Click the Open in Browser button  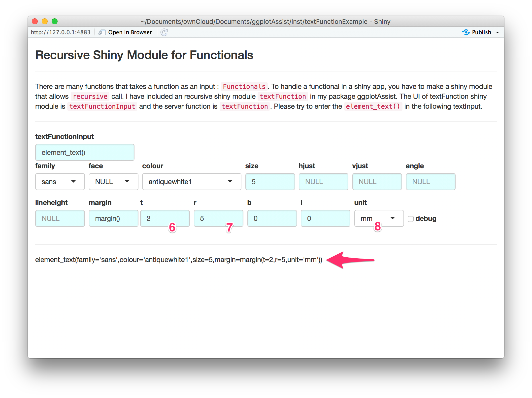(x=130, y=32)
